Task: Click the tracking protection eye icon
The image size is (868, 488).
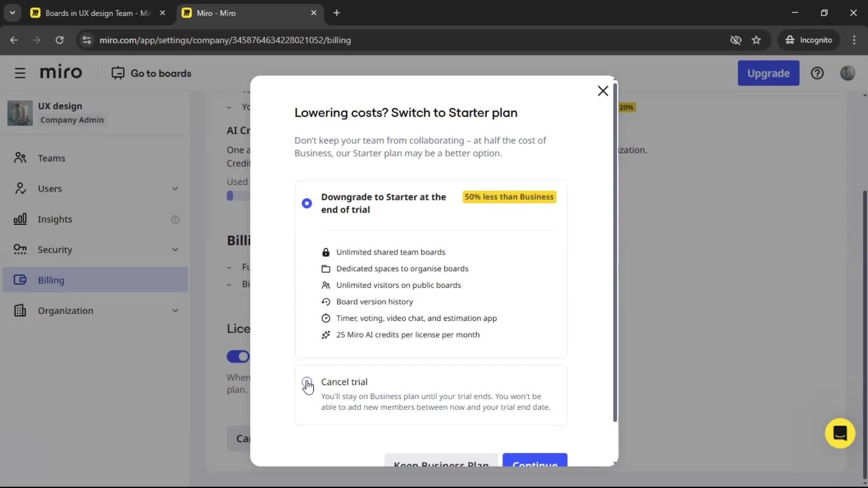Action: (736, 40)
